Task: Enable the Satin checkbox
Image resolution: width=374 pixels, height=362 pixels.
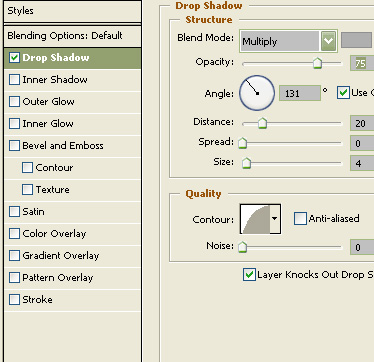Action: [x=14, y=212]
